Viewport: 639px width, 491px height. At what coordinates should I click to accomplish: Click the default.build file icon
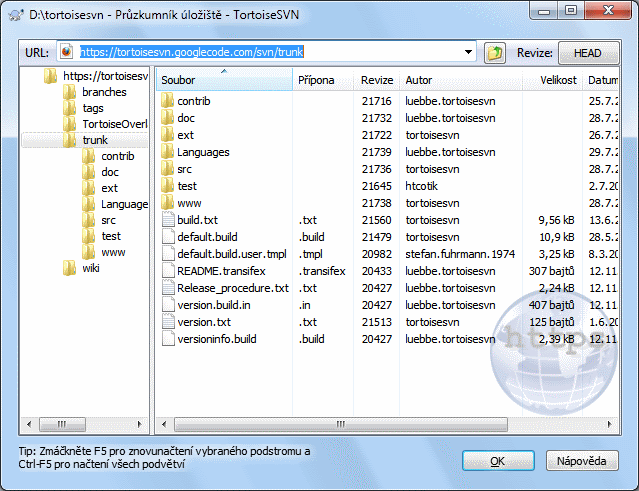[x=168, y=237]
